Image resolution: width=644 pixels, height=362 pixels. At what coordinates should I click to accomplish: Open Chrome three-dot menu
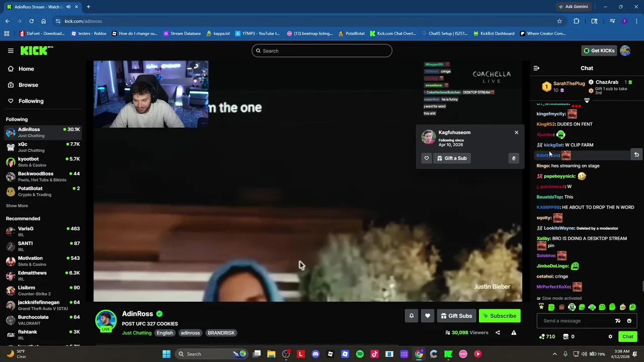[x=637, y=21]
